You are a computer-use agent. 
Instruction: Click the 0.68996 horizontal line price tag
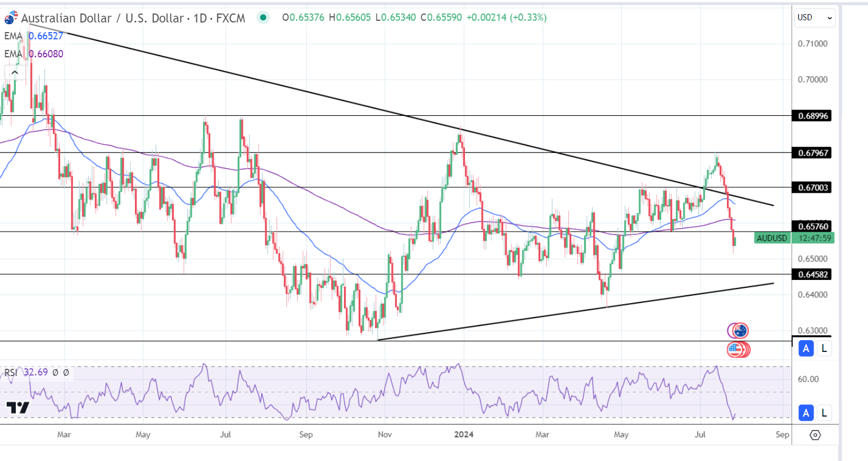(x=813, y=116)
